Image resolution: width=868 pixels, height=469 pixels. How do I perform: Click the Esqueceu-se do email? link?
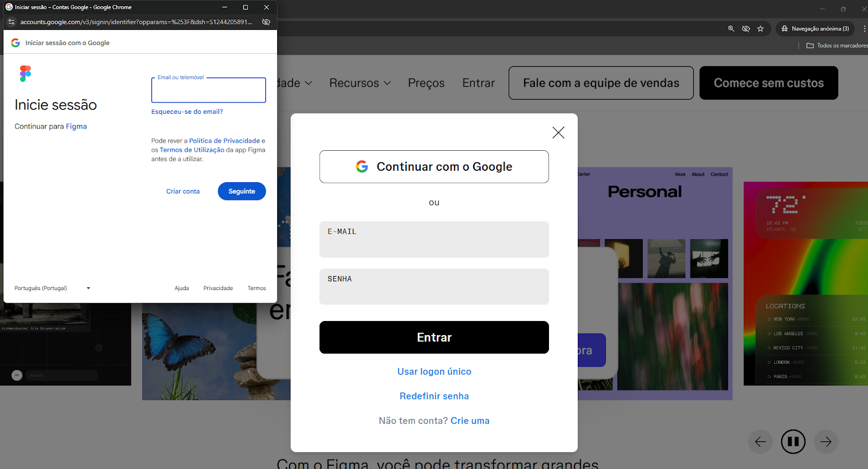click(x=187, y=112)
